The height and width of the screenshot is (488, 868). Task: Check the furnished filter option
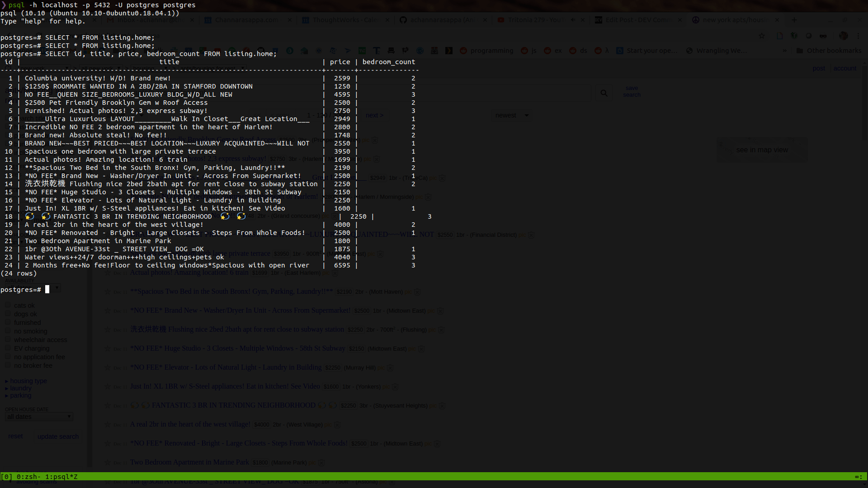click(x=8, y=322)
